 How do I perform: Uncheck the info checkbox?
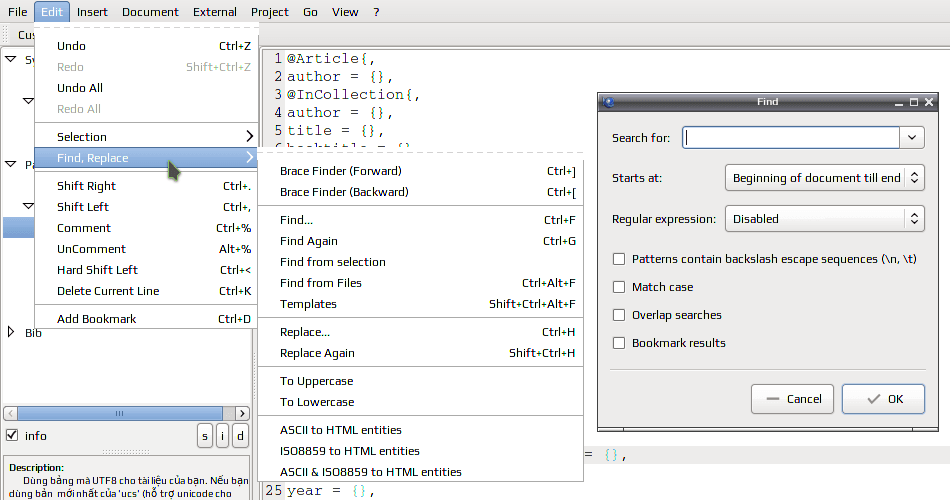click(12, 435)
